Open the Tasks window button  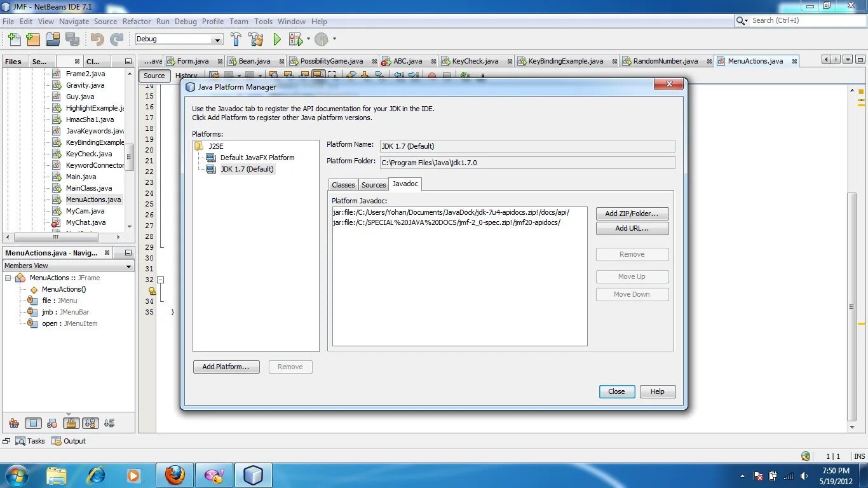[30, 441]
